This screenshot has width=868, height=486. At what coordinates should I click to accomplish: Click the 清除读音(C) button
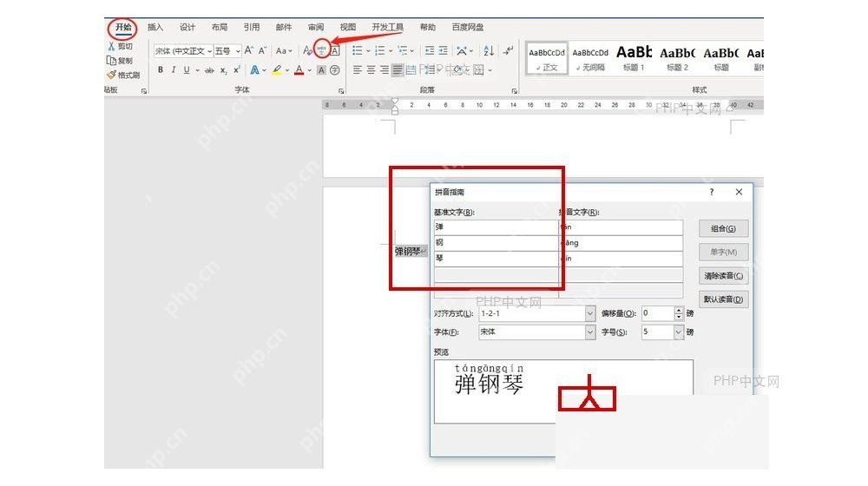(x=724, y=276)
